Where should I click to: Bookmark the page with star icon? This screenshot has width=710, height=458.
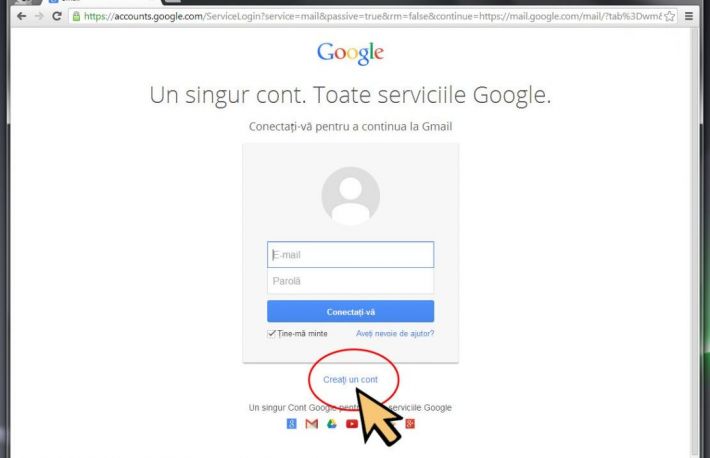coord(670,16)
